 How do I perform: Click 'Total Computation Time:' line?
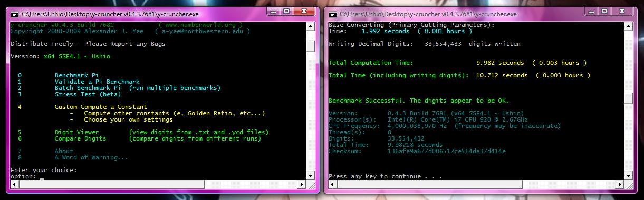[457, 63]
